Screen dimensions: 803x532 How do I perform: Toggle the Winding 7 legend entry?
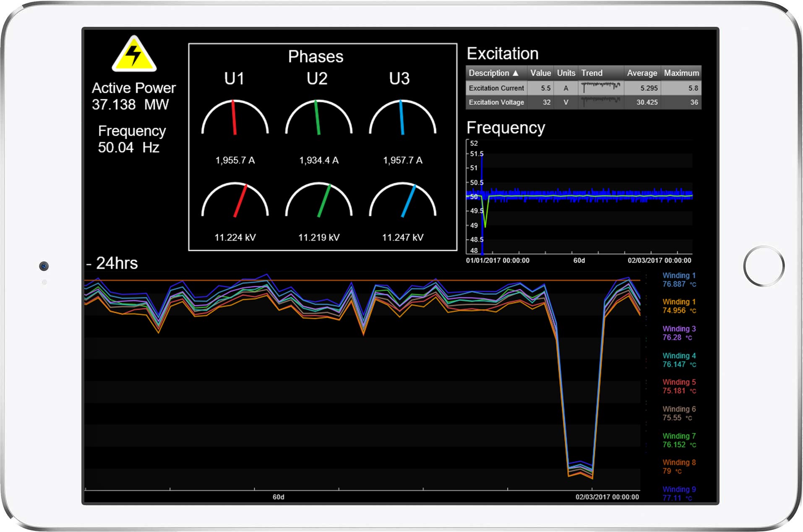coord(679,440)
